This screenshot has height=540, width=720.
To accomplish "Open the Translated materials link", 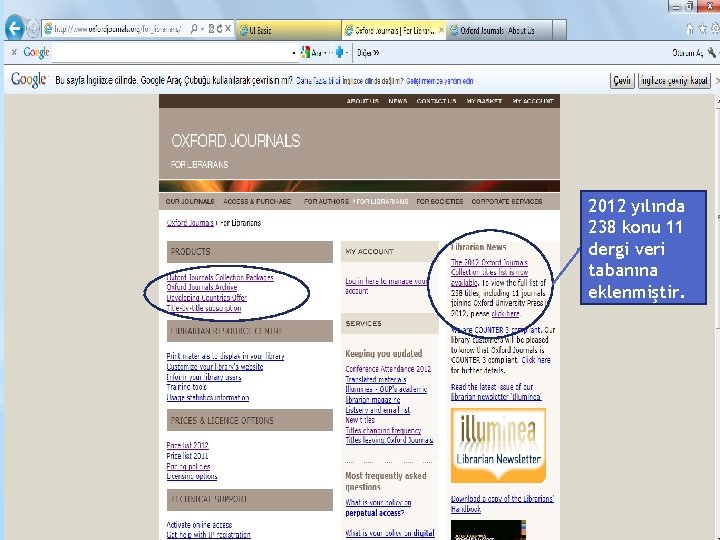I will click(376, 379).
